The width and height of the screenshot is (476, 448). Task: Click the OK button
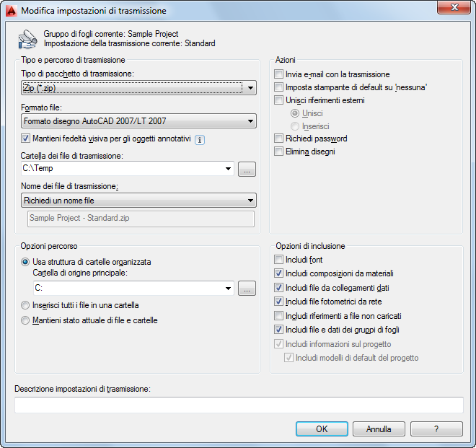pos(322,429)
